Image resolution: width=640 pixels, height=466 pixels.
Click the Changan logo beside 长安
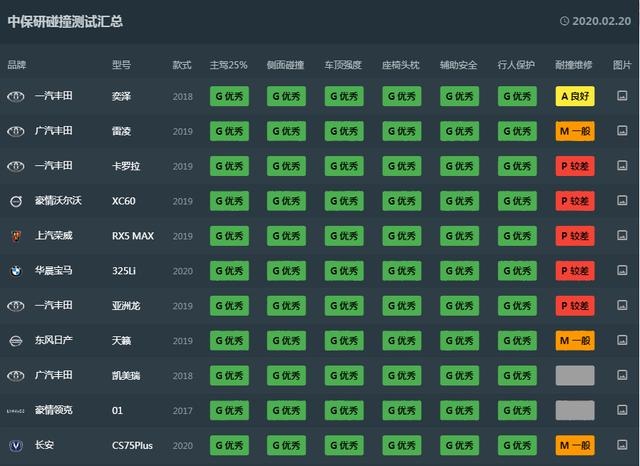[15, 445]
